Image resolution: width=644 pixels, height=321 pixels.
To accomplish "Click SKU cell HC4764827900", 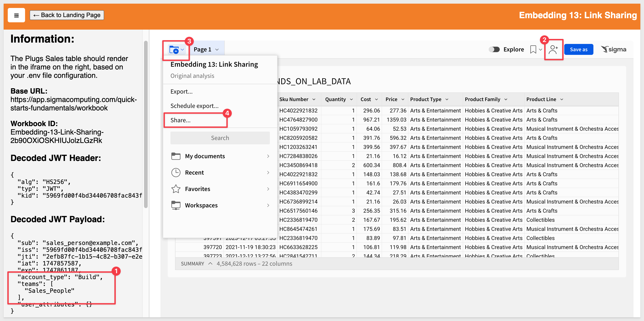I will click(299, 120).
